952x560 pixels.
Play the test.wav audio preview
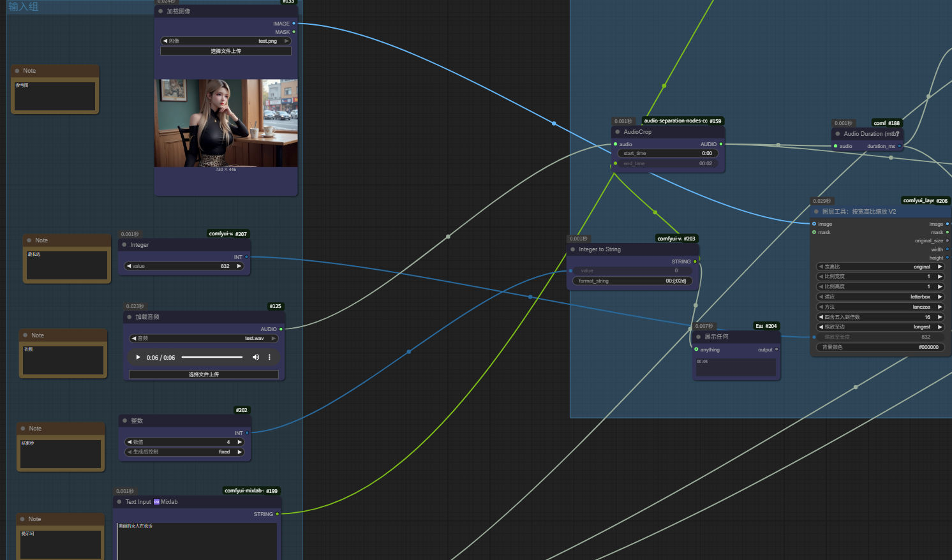[x=138, y=357]
